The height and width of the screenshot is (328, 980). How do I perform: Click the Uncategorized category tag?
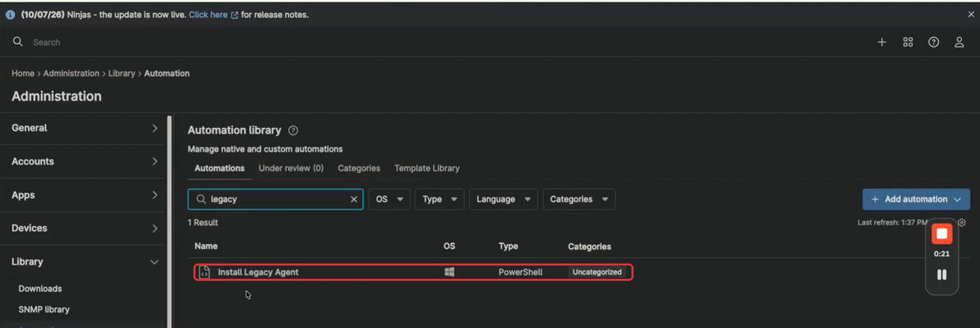[597, 272]
